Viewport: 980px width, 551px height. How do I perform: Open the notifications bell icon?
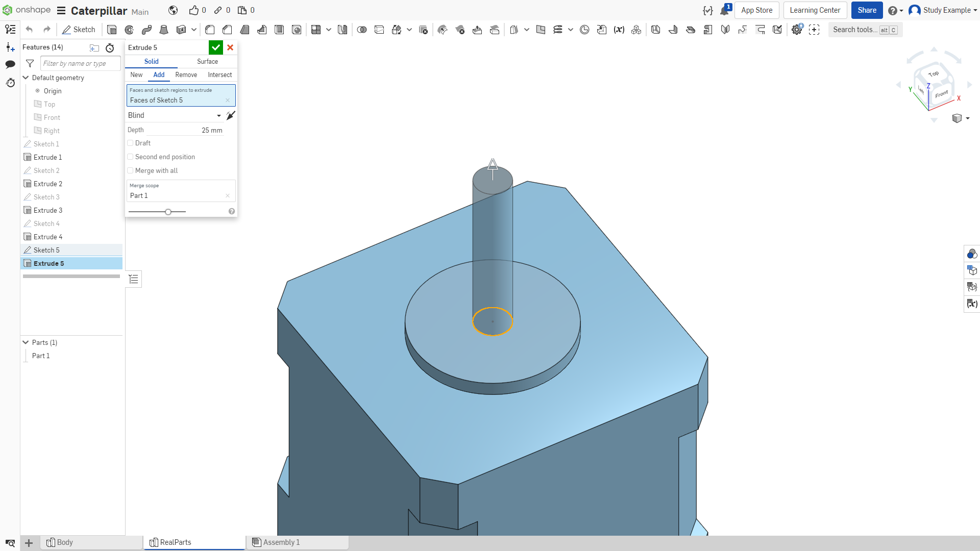725,10
